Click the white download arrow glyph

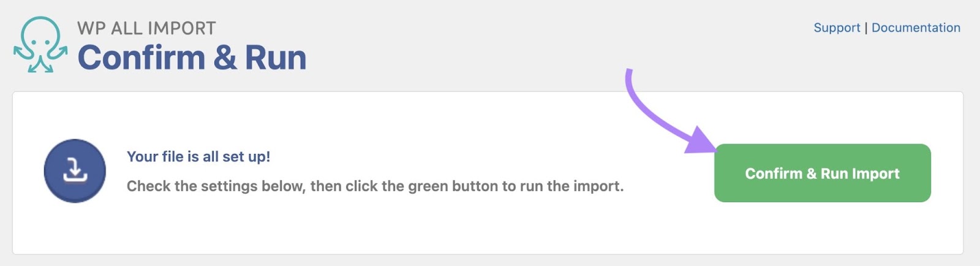[75, 170]
